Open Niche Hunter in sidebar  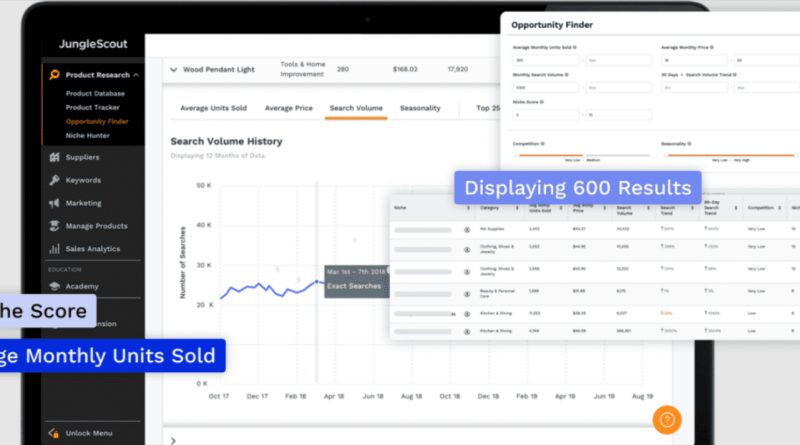(x=87, y=135)
